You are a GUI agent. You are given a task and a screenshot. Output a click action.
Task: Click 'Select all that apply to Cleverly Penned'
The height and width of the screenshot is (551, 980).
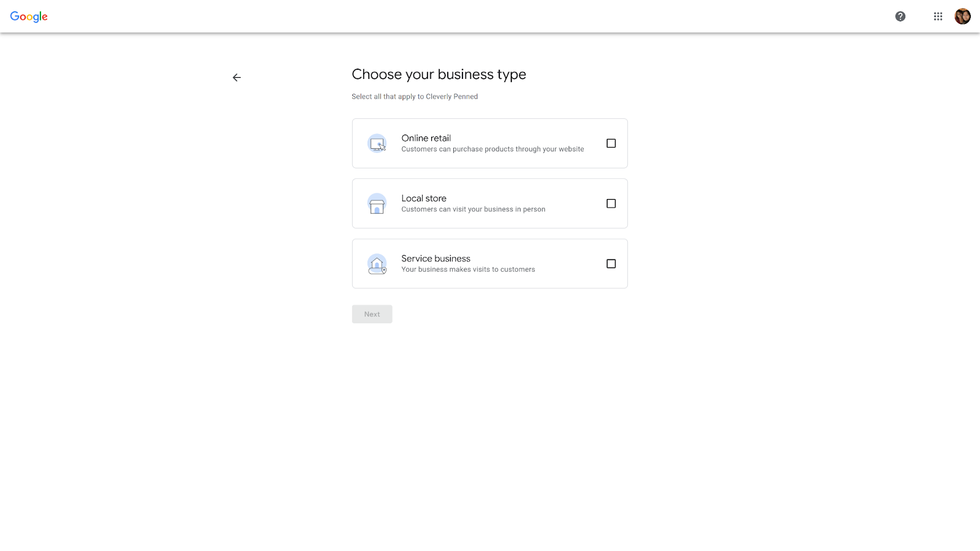tap(415, 97)
